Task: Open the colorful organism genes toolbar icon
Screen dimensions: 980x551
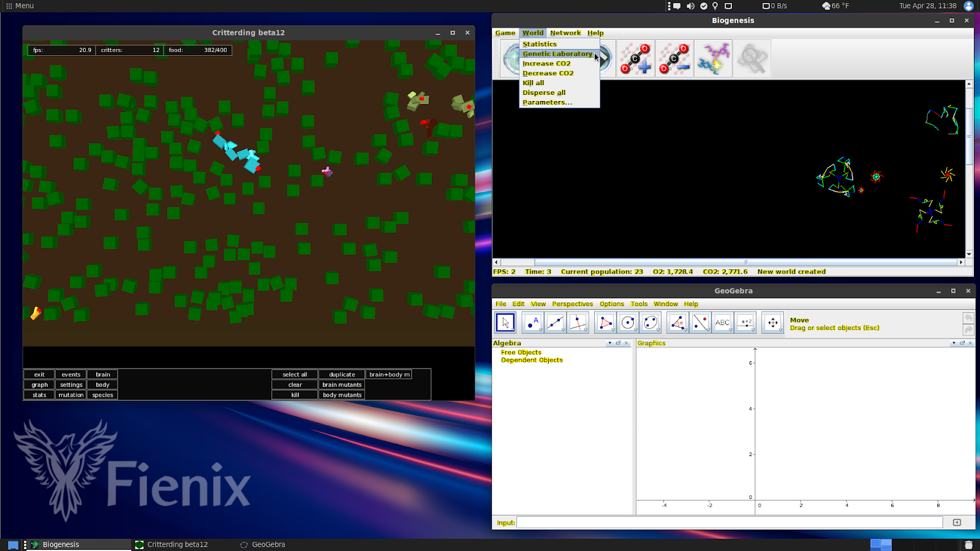Action: coord(713,58)
